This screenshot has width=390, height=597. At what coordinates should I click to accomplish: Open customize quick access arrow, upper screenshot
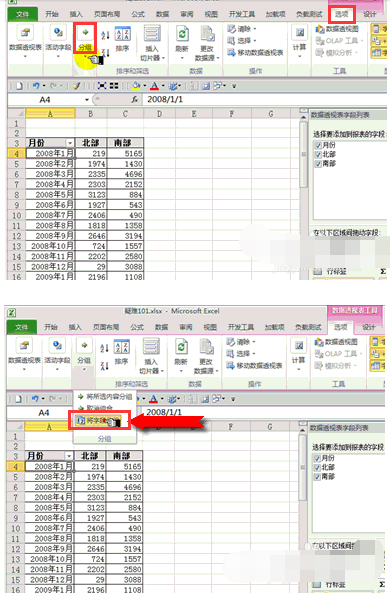[234, 86]
